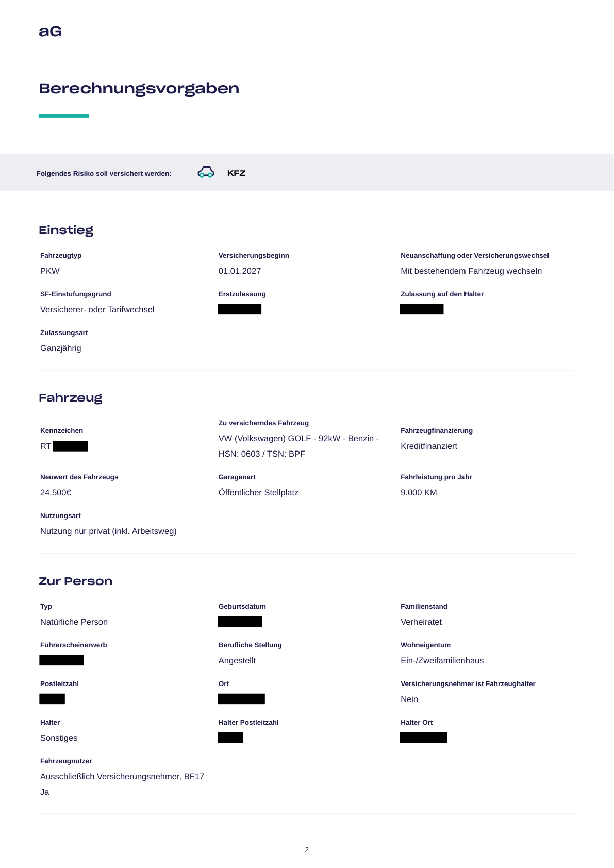Click 'Zulassung auf den Halter' label

pos(442,294)
